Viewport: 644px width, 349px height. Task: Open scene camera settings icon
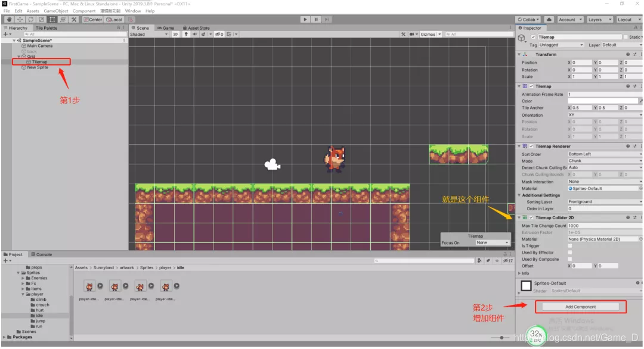coord(411,34)
